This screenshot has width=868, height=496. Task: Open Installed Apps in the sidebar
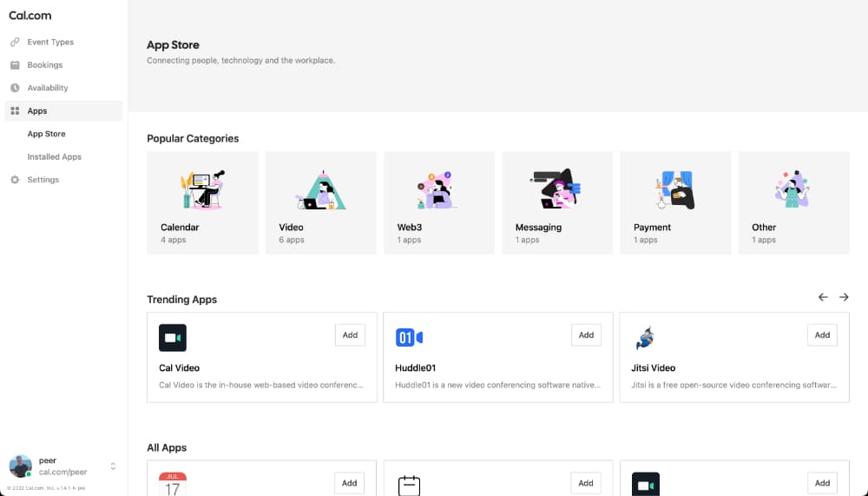click(x=54, y=157)
